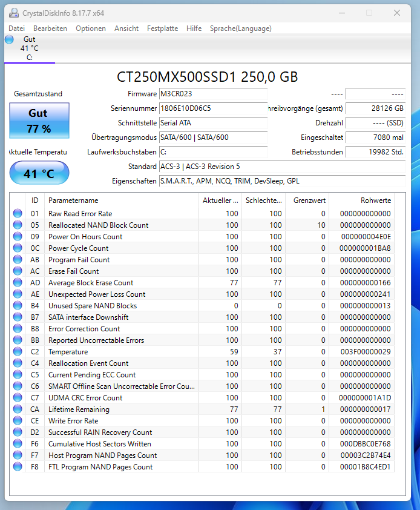
Task: Click the Gut 77 % health status button
Action: [39, 121]
